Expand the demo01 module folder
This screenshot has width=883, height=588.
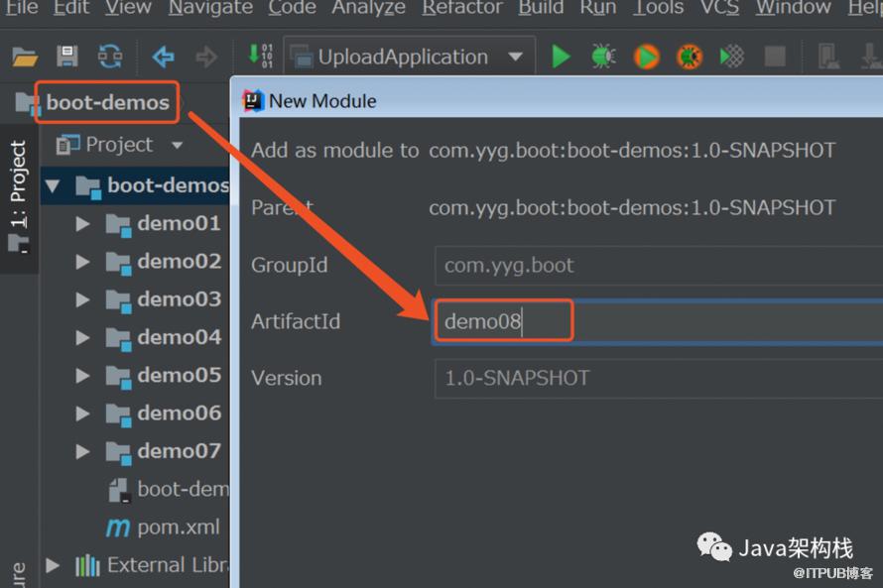[82, 224]
